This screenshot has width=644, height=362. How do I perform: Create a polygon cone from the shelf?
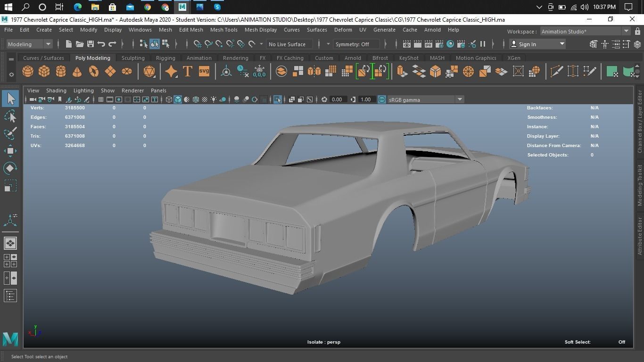pyautogui.click(x=77, y=72)
